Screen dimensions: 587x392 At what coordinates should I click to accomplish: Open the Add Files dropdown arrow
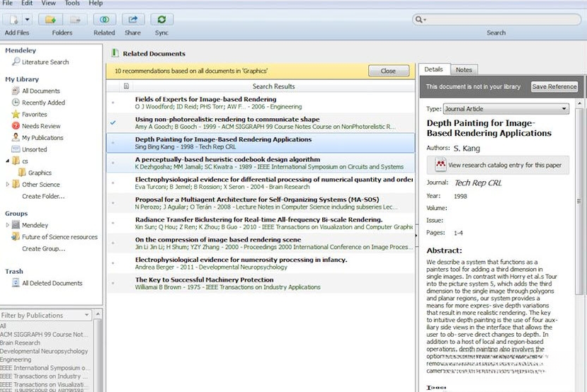[28, 19]
